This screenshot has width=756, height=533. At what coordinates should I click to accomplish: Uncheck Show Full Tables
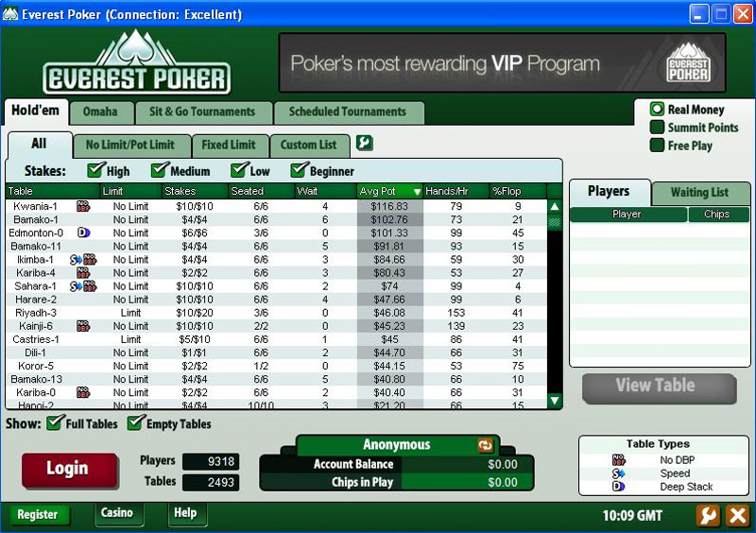(x=55, y=422)
